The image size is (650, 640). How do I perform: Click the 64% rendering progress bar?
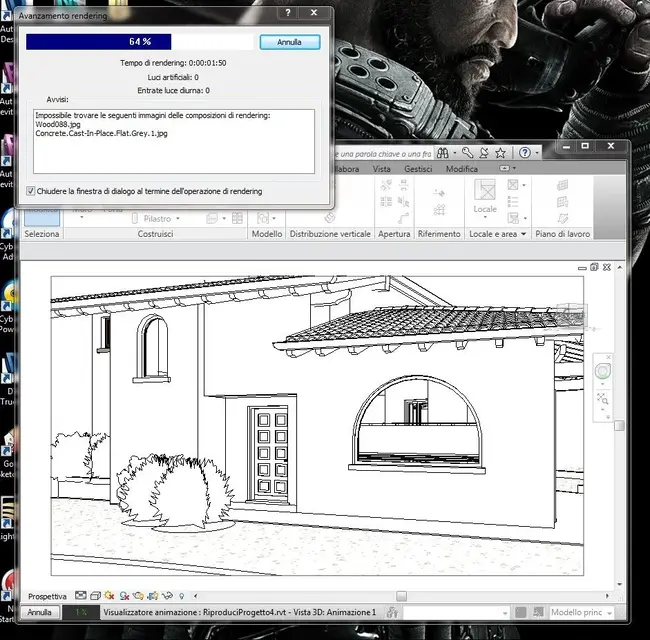140,42
